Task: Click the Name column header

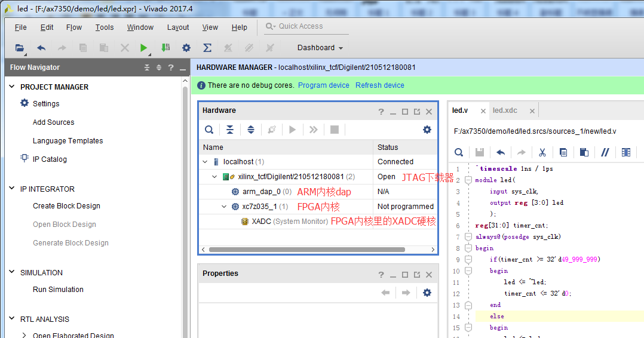Action: (286, 147)
